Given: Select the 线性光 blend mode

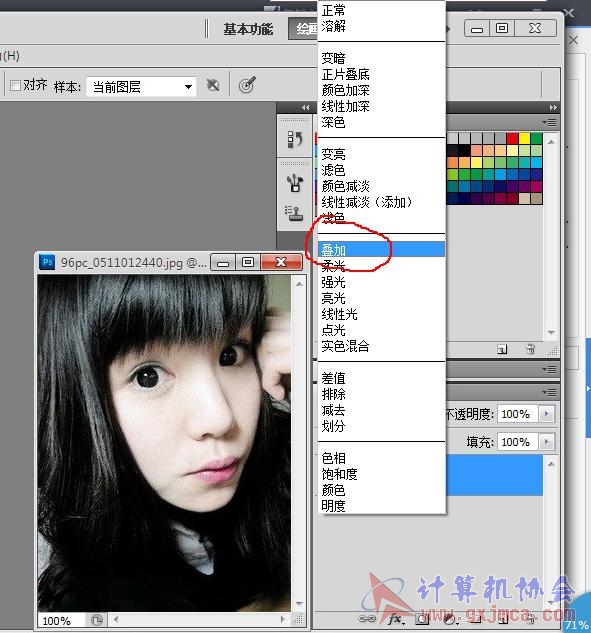Looking at the screenshot, I should pos(381,314).
